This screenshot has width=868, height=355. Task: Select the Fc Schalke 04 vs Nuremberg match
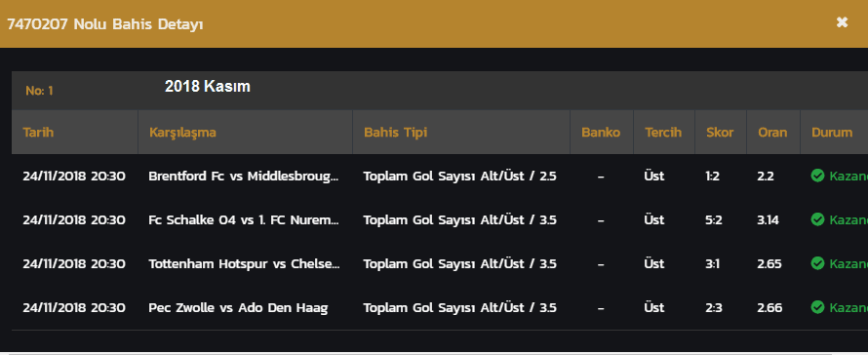pyautogui.click(x=244, y=219)
